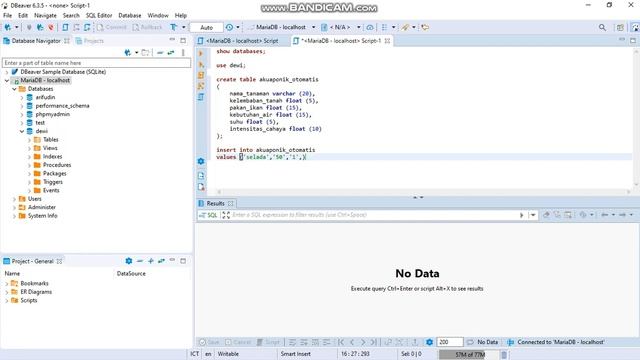640x360 pixels.
Task: Click the show output page icon in editor sidebar
Action: (201, 176)
